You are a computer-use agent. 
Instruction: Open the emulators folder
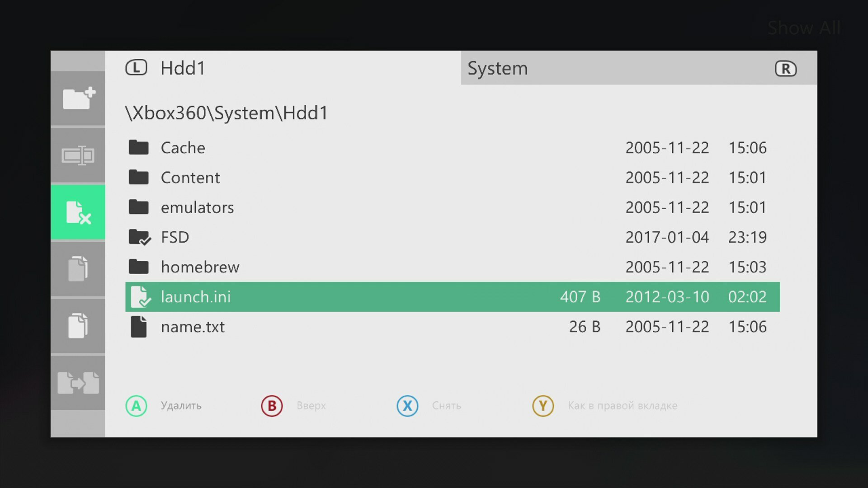pyautogui.click(x=197, y=207)
